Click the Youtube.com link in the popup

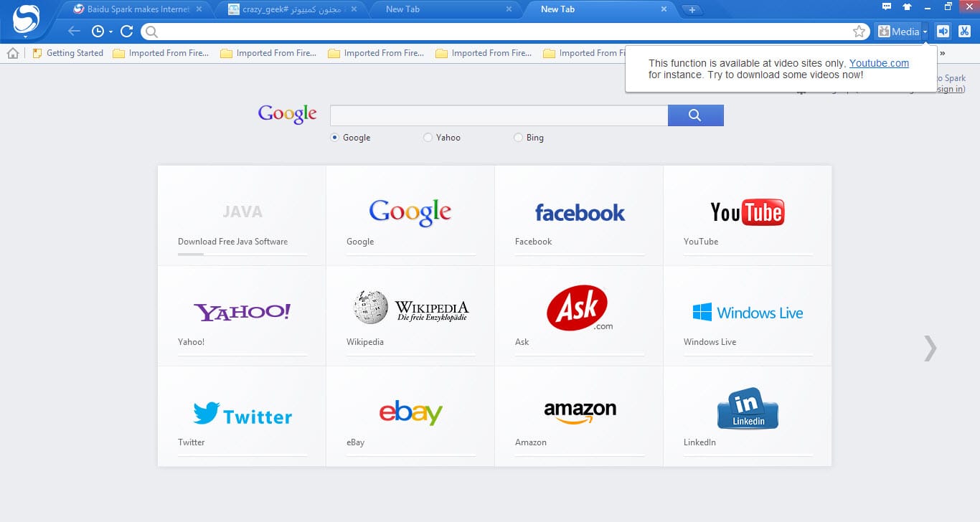(x=879, y=63)
